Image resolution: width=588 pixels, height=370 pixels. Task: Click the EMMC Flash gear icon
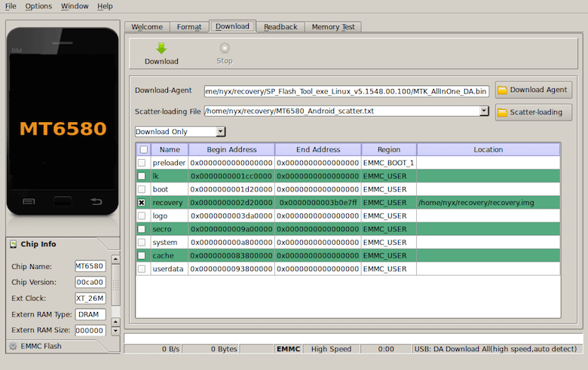pyautogui.click(x=13, y=346)
